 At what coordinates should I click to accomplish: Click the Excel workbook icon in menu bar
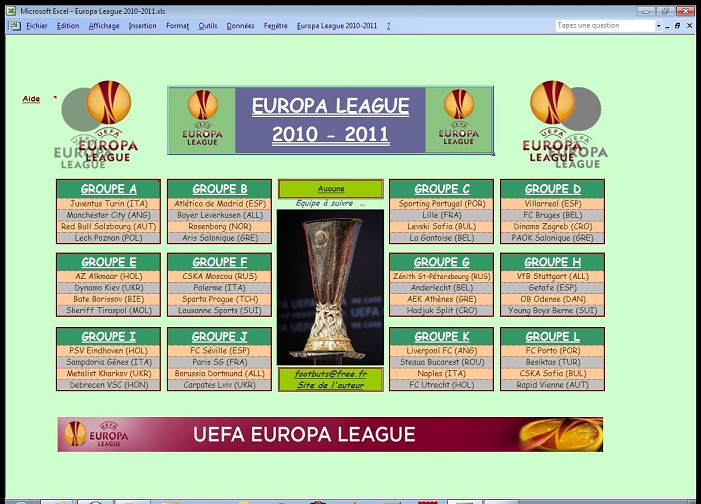15,25
